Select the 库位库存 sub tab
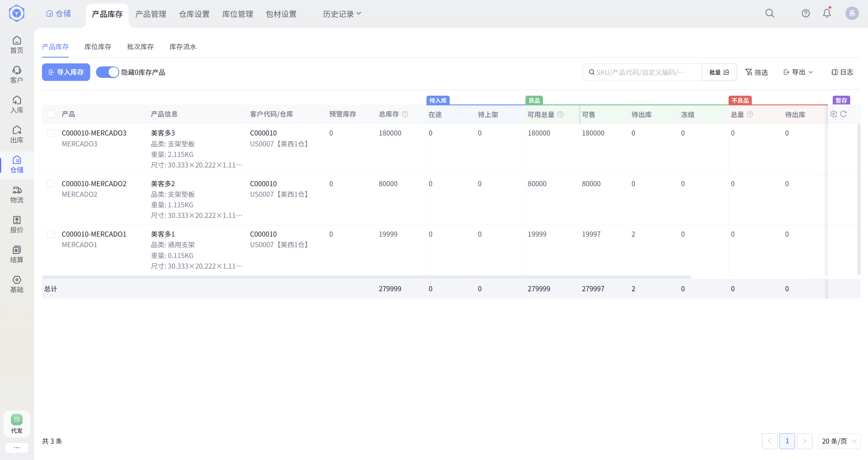 tap(98, 46)
